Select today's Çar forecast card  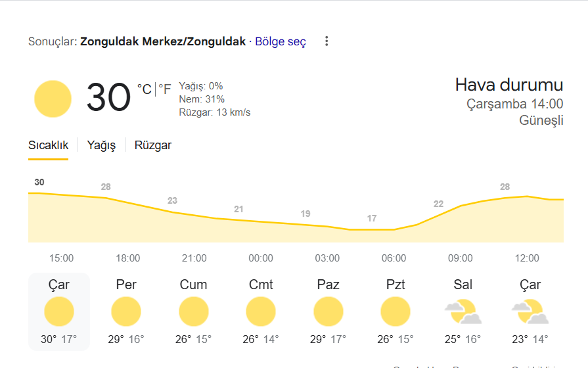point(59,311)
